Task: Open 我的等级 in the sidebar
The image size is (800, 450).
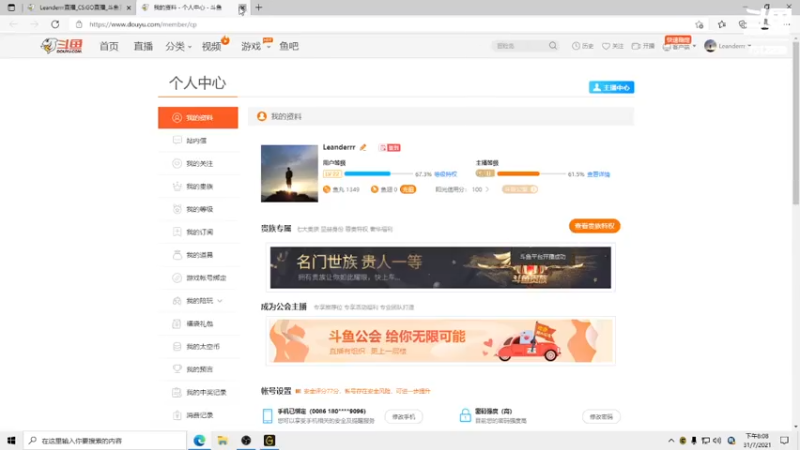Action: pyautogui.click(x=198, y=209)
